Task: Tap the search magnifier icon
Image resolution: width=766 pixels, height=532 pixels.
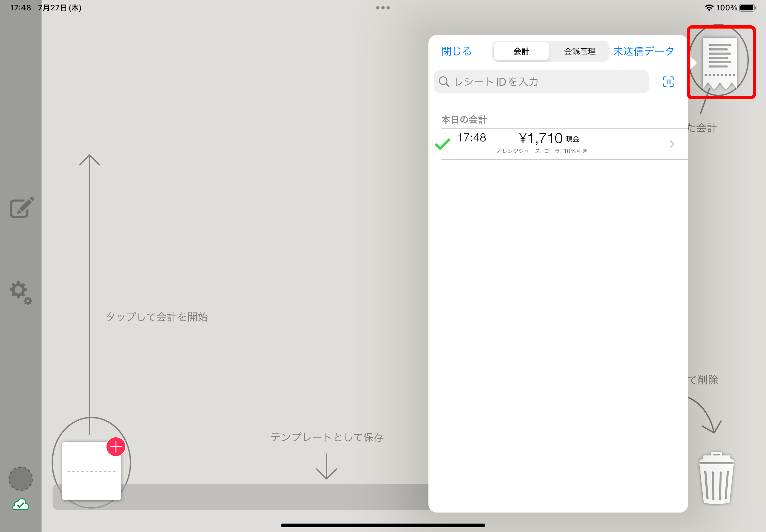Action: pos(444,82)
